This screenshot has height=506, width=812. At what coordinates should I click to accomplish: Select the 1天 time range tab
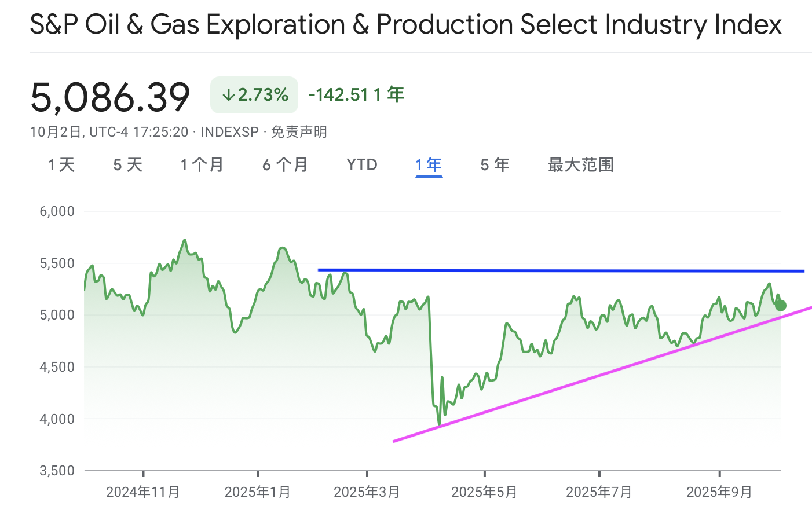[x=61, y=165]
